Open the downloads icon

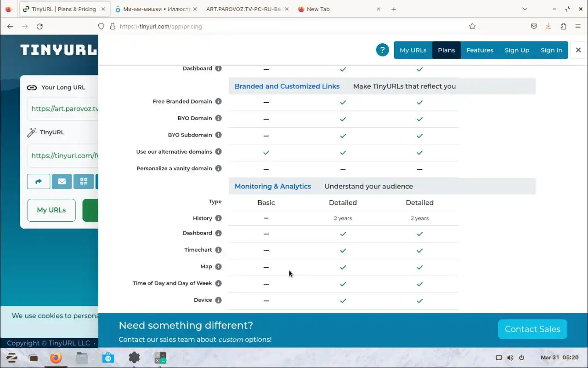tap(548, 26)
